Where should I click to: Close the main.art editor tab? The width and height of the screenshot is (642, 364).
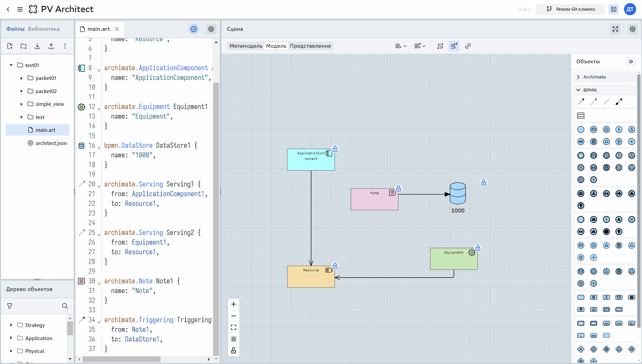(117, 29)
